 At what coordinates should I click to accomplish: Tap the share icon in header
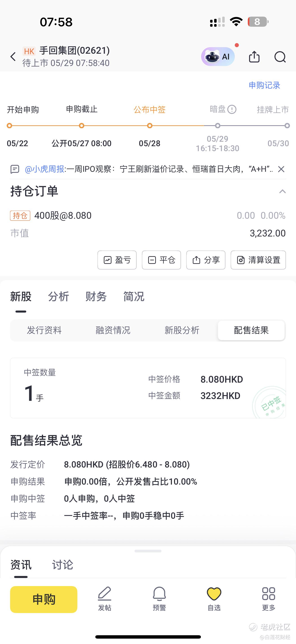coord(254,57)
